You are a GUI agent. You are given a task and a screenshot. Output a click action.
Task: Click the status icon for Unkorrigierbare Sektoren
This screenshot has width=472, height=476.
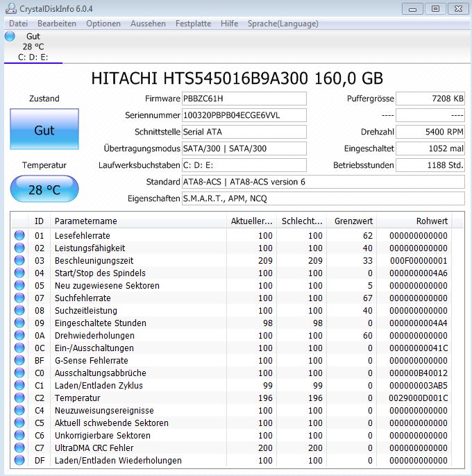point(19,435)
